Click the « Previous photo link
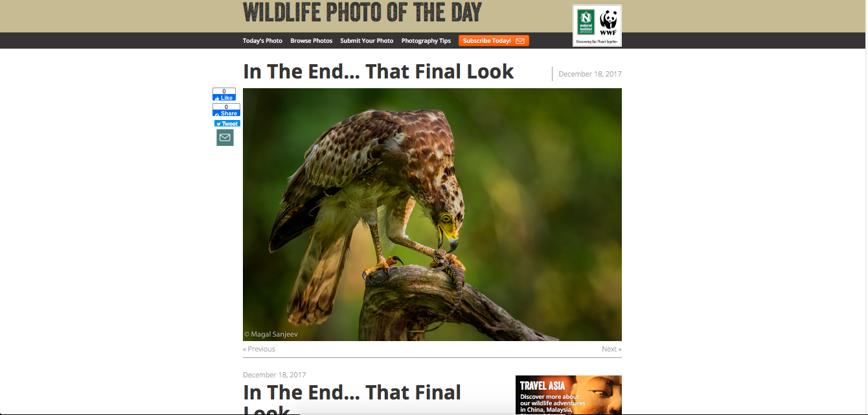868x415 pixels. (259, 349)
